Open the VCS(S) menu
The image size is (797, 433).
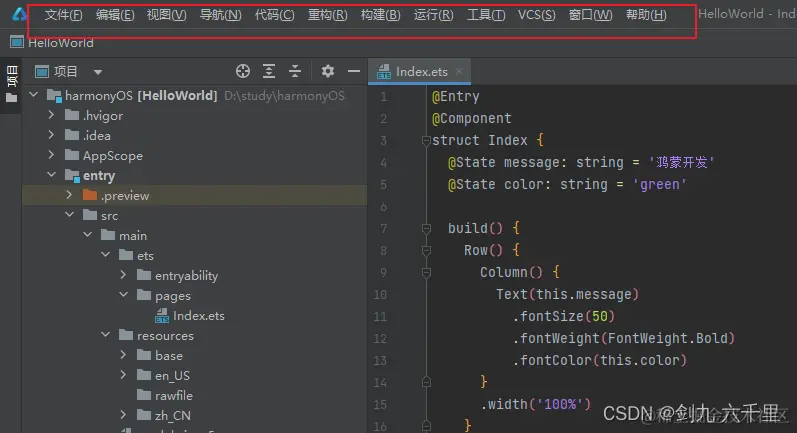pos(537,15)
